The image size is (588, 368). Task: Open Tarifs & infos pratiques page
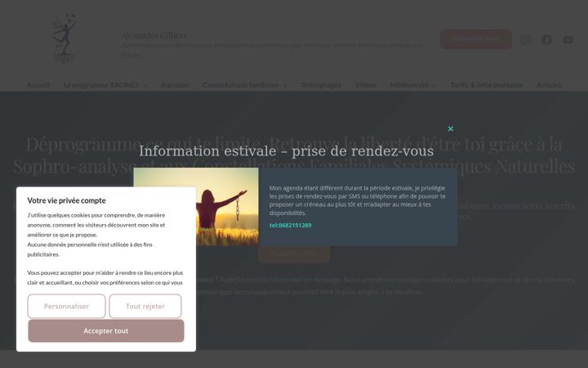tap(487, 85)
